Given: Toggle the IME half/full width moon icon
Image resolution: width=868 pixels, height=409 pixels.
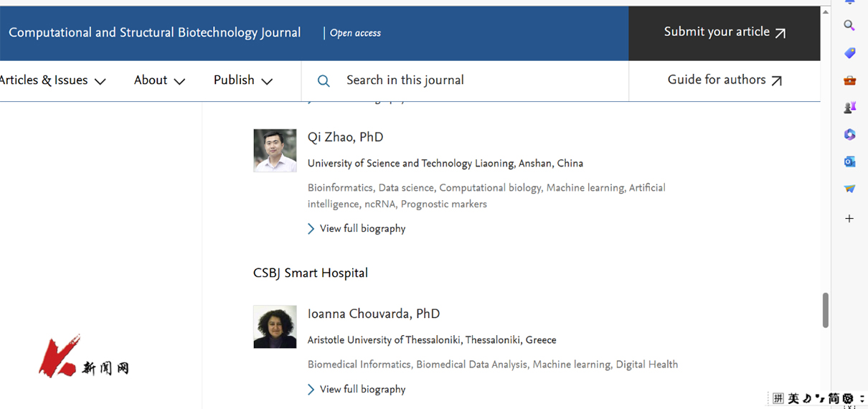Looking at the screenshot, I should click(807, 398).
